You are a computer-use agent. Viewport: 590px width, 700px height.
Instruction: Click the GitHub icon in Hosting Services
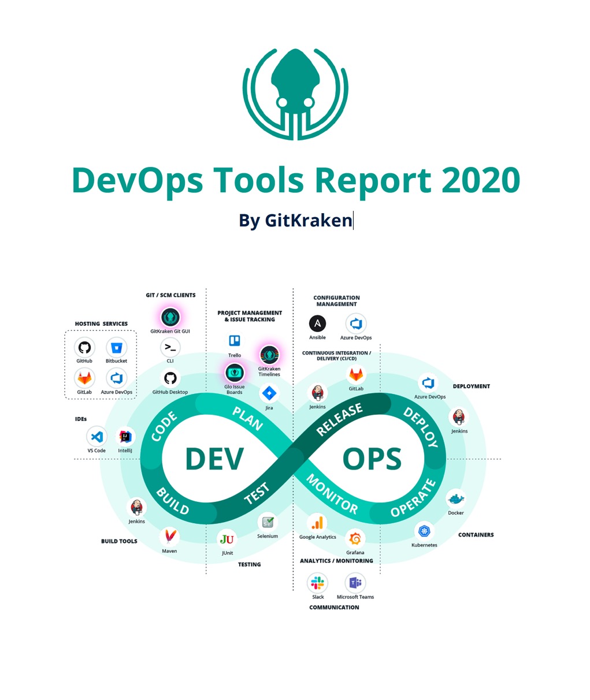pos(84,347)
